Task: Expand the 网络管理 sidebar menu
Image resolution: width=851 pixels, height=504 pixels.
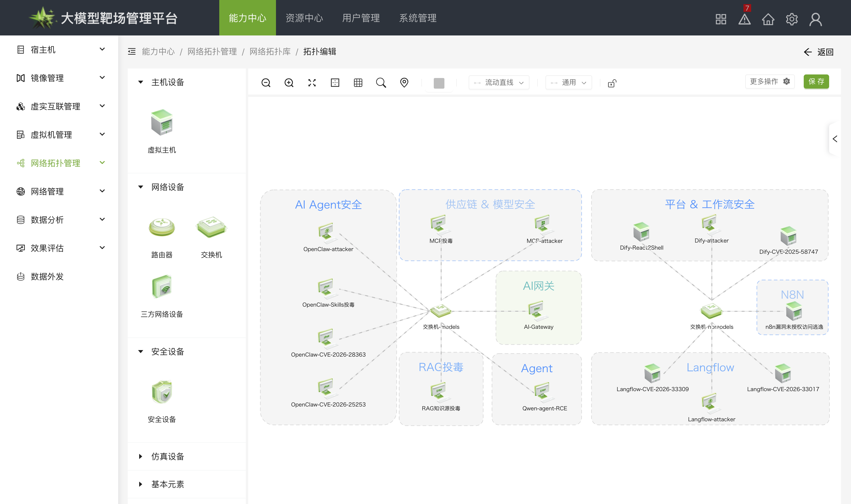Action: [59, 191]
